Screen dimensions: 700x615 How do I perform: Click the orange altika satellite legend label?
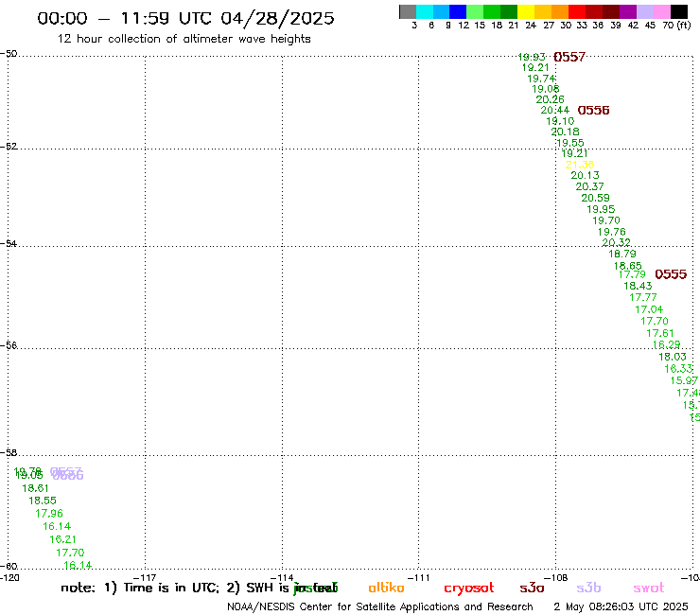click(x=386, y=588)
